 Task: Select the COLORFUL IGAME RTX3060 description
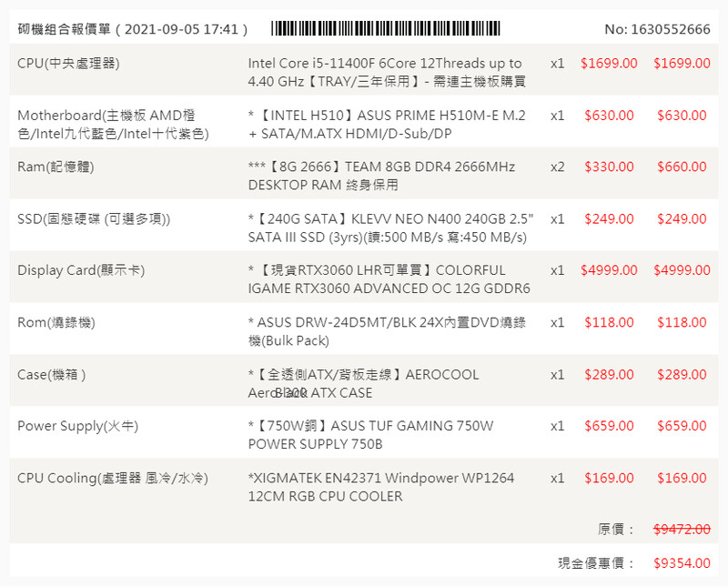point(389,279)
